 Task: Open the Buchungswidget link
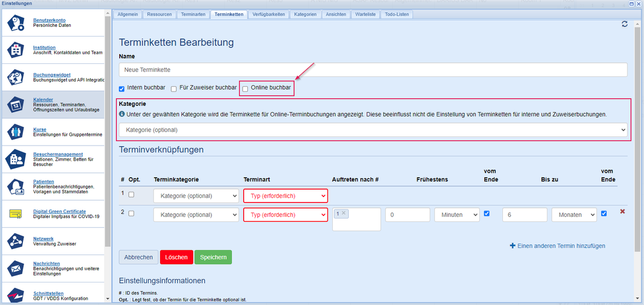[x=52, y=75]
